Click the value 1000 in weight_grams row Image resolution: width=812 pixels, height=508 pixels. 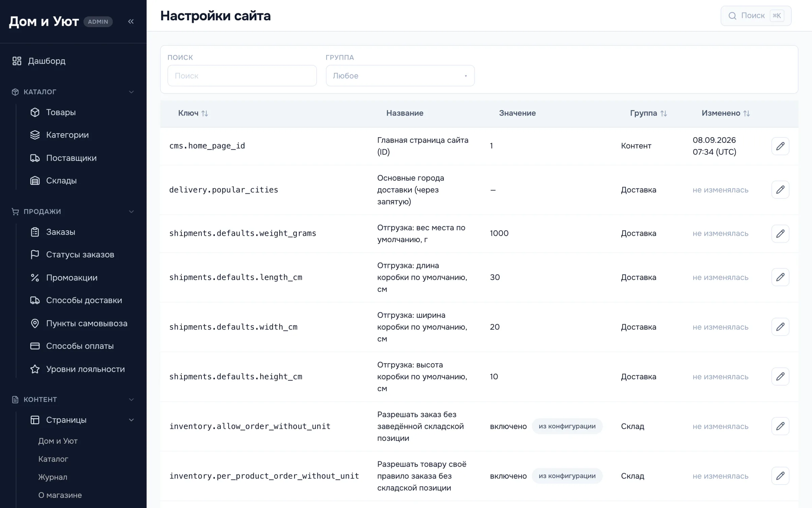click(x=499, y=233)
